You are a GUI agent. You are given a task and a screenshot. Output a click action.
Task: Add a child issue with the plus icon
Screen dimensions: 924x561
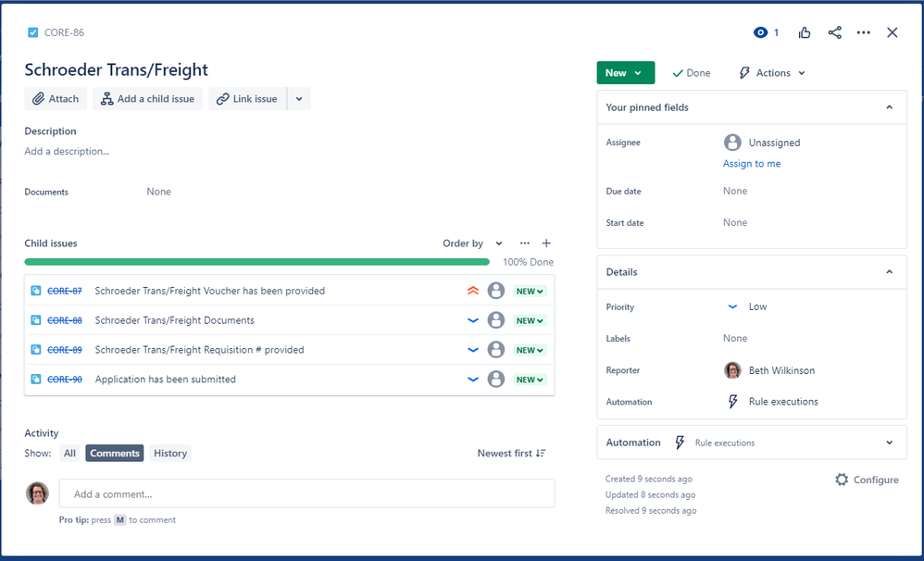point(546,243)
